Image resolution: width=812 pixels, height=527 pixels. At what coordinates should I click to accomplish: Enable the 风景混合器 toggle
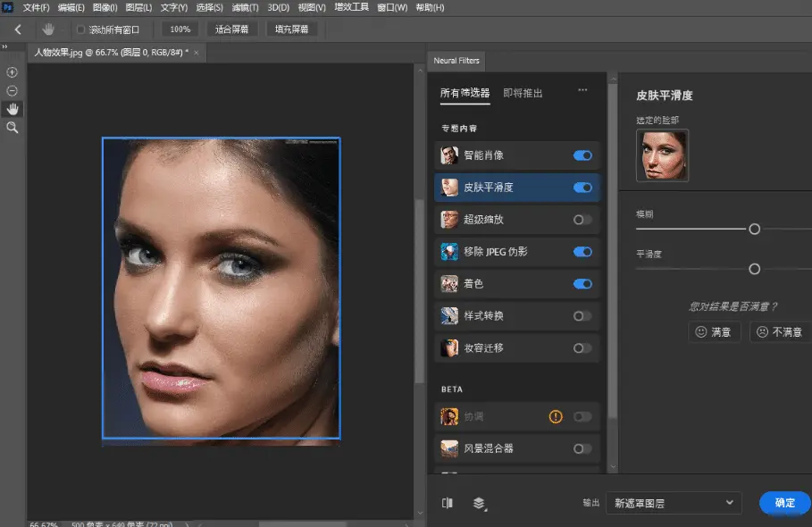click(582, 448)
